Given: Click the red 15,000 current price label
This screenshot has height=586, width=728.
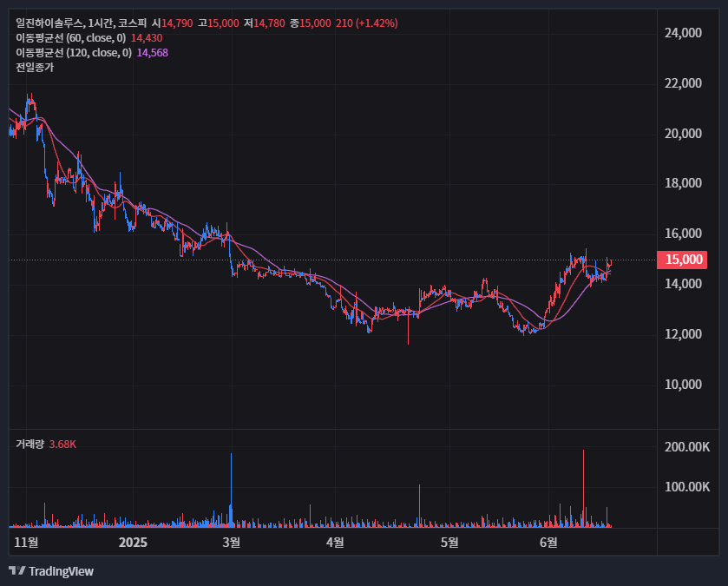Looking at the screenshot, I should point(682,260).
